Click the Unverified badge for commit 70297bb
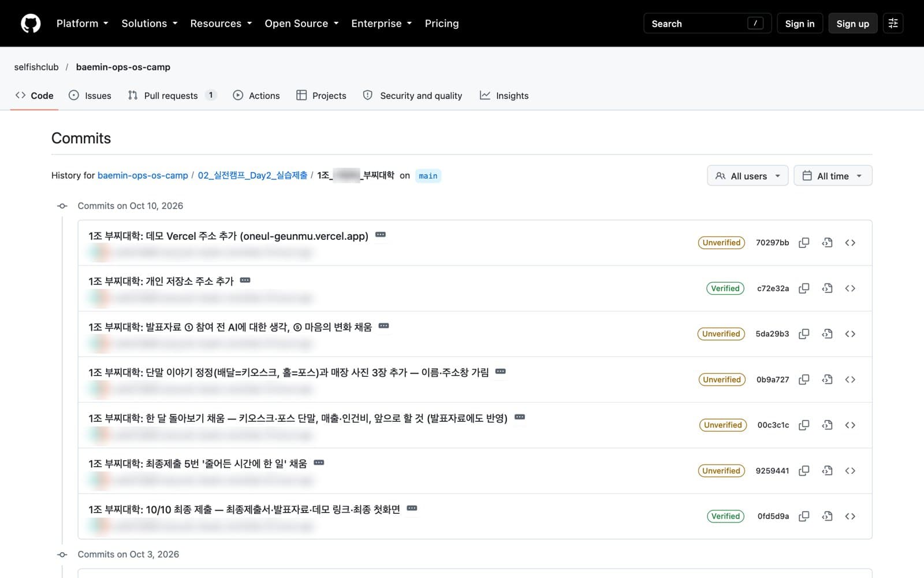This screenshot has width=924, height=578. click(x=721, y=243)
